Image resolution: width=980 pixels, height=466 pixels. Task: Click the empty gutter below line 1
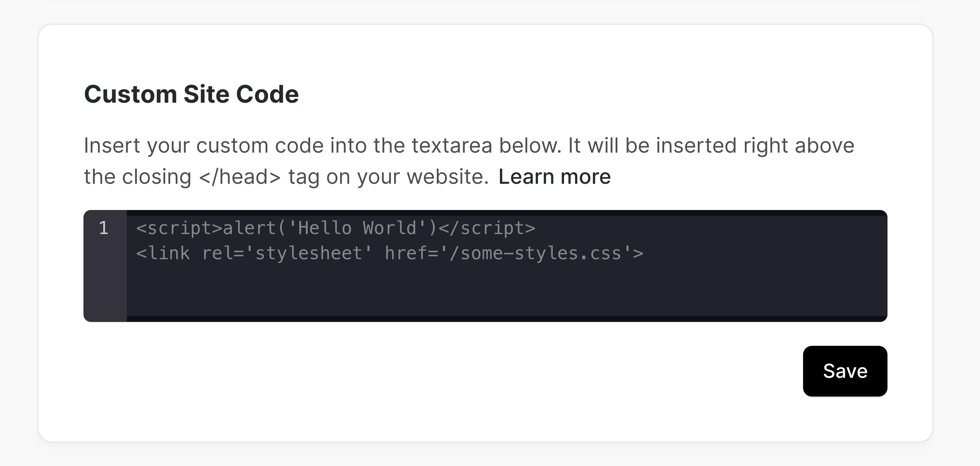[105, 285]
